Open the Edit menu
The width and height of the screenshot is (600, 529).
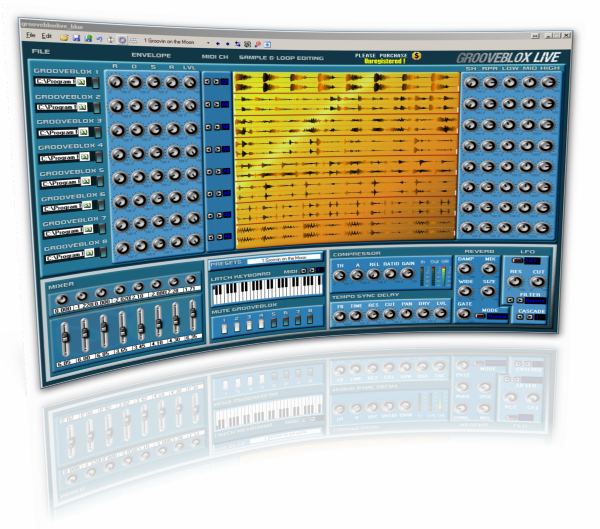click(x=47, y=36)
